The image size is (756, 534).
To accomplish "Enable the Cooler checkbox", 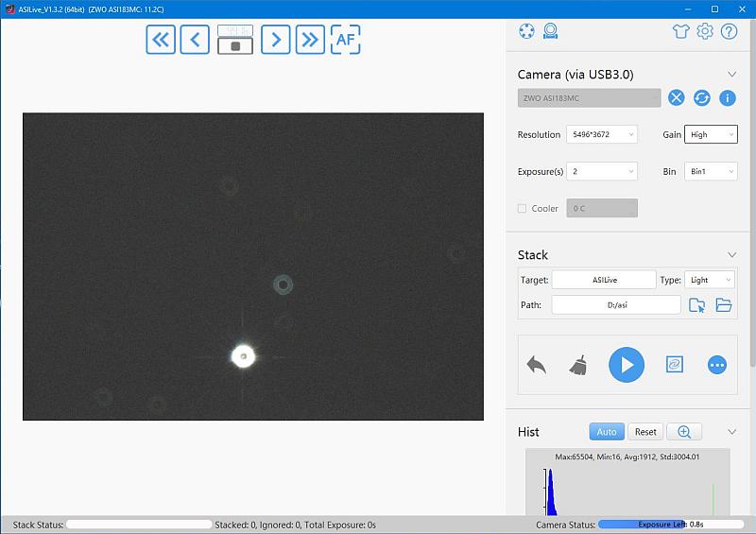I will 522,208.
